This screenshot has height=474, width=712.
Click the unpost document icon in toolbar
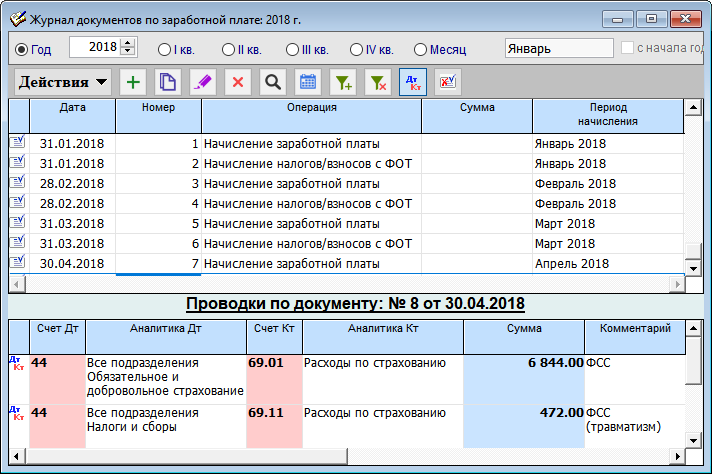click(448, 82)
